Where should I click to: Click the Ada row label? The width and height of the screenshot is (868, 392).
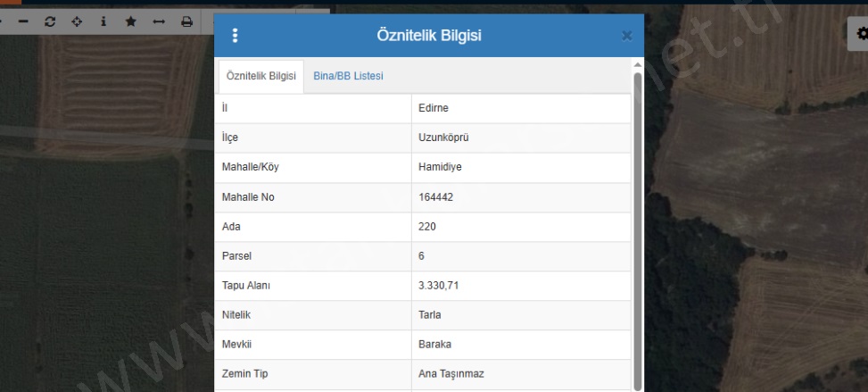click(231, 226)
